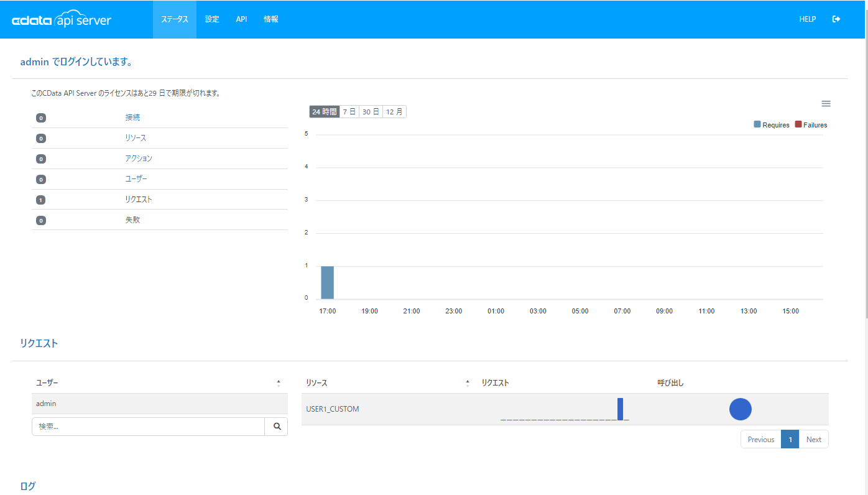Select page 1 in pagination
Image resolution: width=868 pixels, height=495 pixels.
click(x=790, y=440)
